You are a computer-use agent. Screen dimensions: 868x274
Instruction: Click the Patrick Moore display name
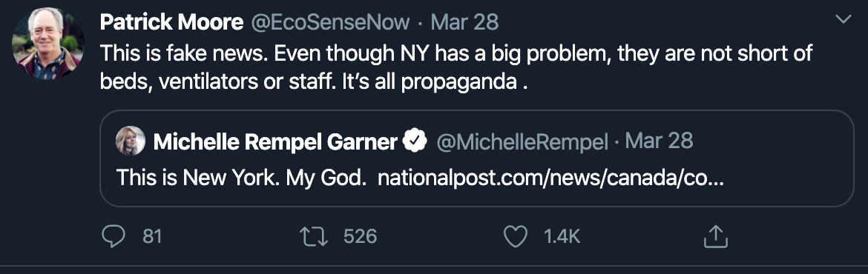[x=171, y=22]
